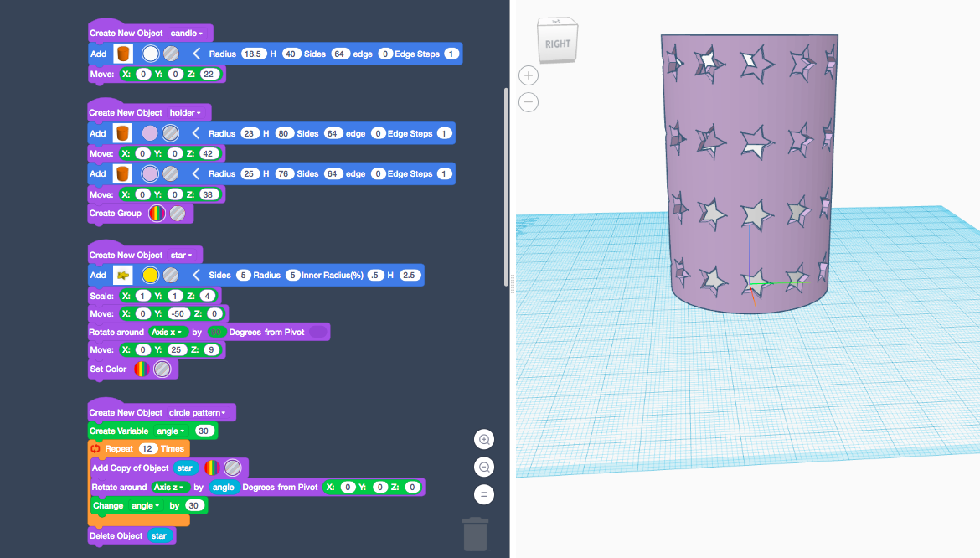The width and height of the screenshot is (980, 558).
Task: Collapse candle's Add block parameters with the chevron
Action: 194,53
